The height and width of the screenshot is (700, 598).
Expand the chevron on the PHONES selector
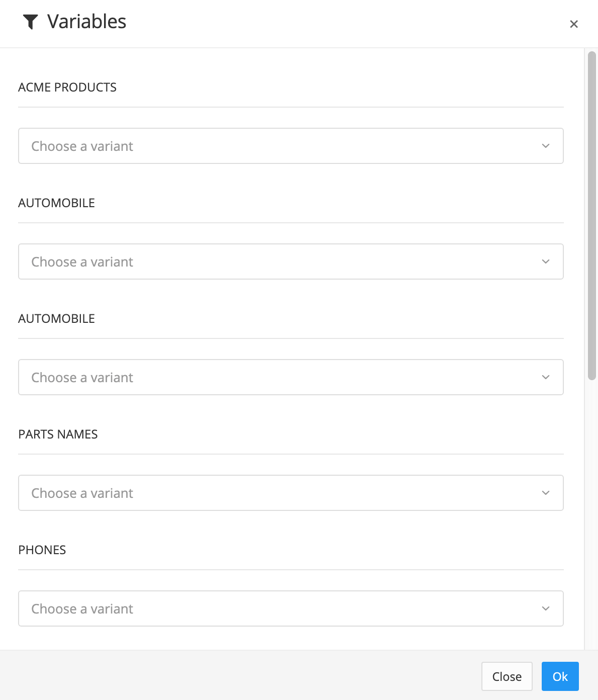tap(546, 608)
